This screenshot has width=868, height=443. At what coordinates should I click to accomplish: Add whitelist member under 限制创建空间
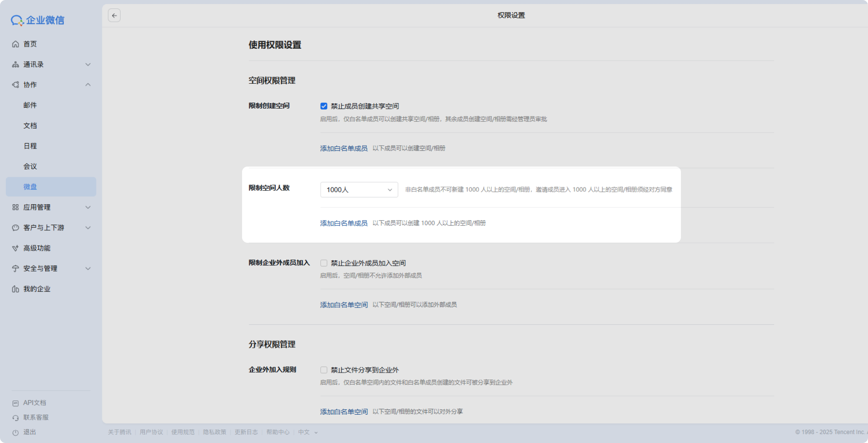click(344, 148)
